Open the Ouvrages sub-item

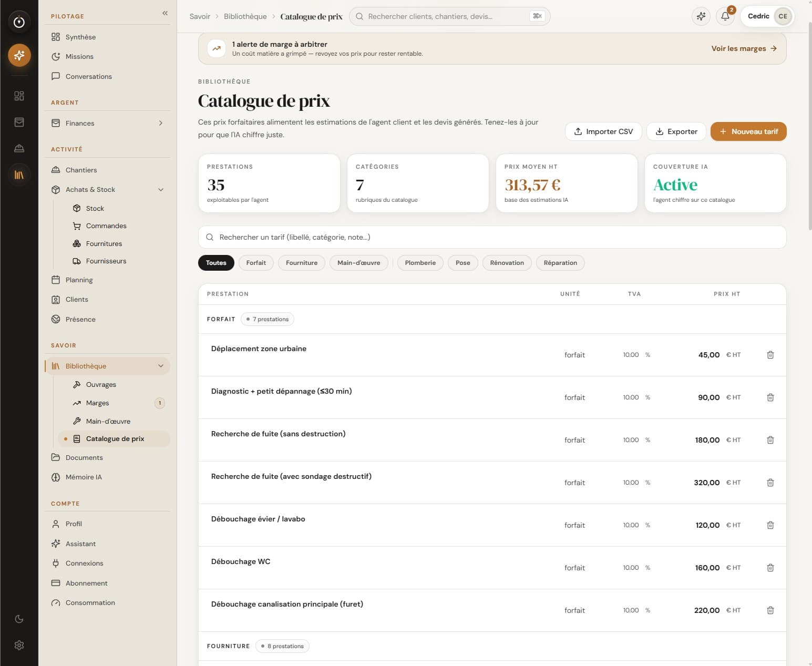coord(114,384)
